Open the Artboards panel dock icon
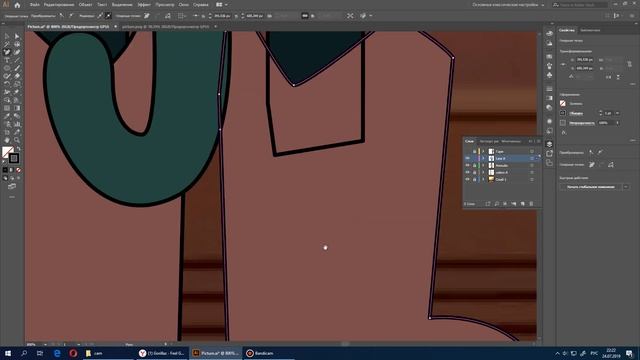This screenshot has width=640, height=360. coord(549,163)
